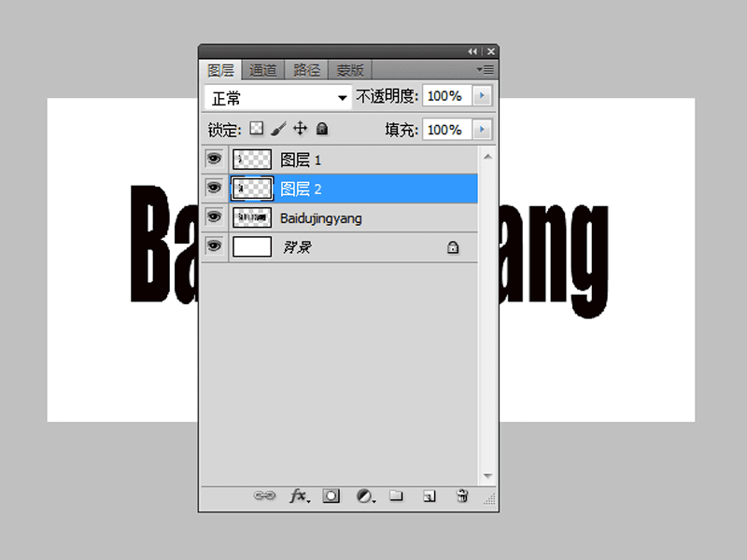Open the layers panel options menu
Screen dimensions: 747x560
(486, 70)
